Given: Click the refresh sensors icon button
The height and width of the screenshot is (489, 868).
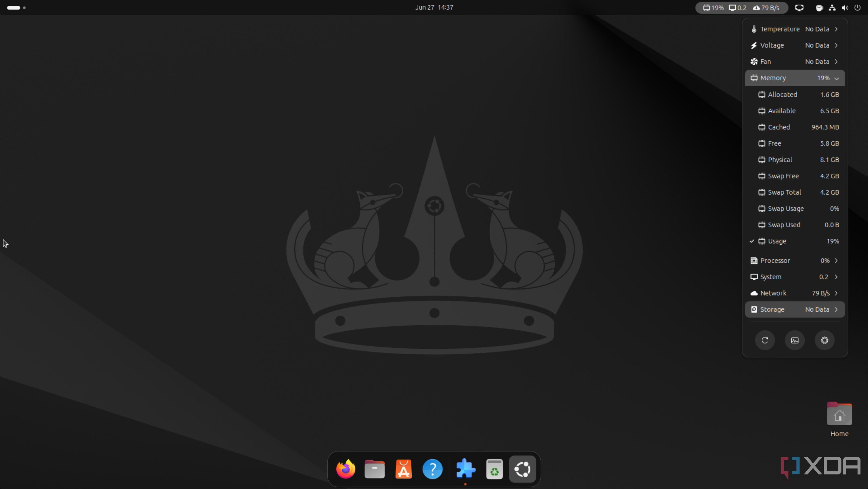Looking at the screenshot, I should click(x=765, y=340).
